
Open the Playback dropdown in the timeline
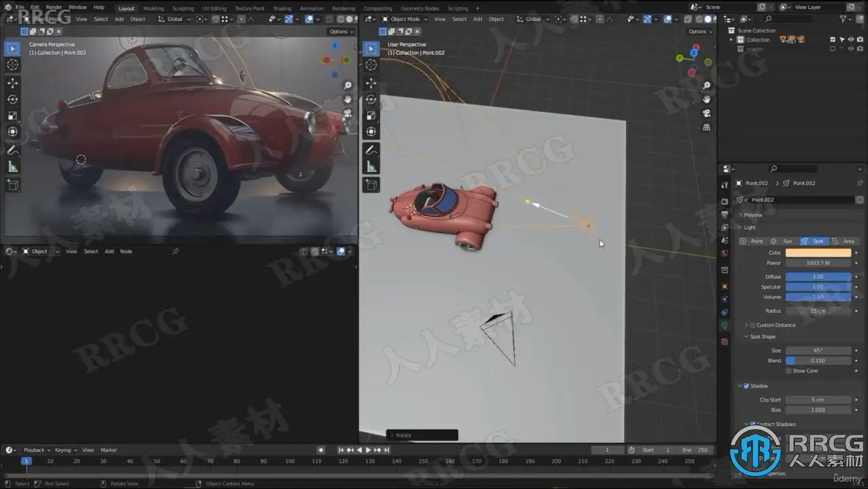[35, 450]
